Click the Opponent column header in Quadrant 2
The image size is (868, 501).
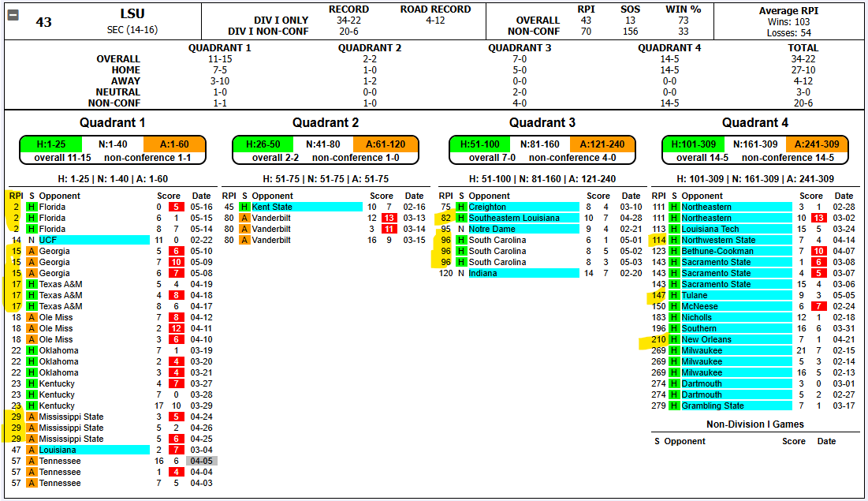pos(272,196)
